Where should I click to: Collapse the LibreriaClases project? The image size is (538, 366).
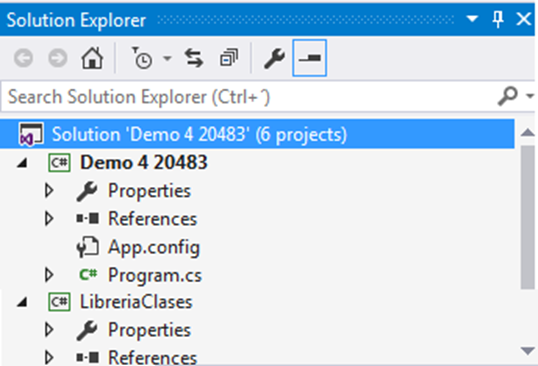tap(23, 303)
